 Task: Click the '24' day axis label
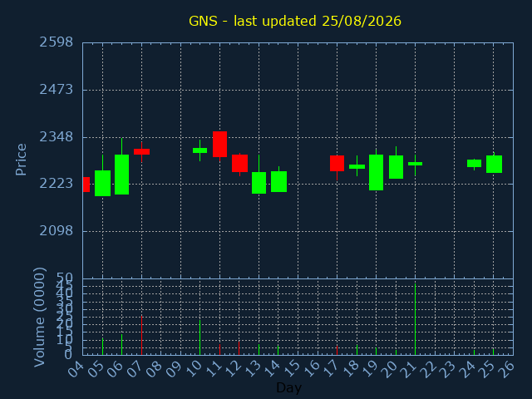[467, 369]
